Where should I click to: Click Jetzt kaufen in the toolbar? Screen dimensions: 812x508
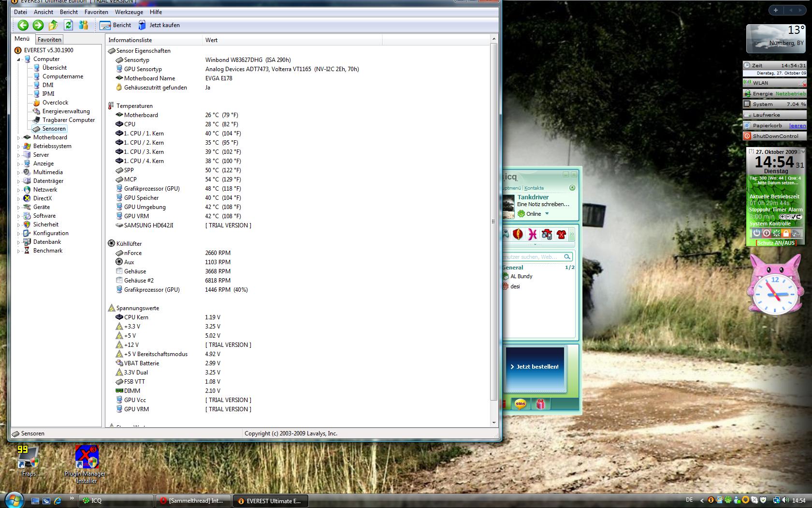click(x=159, y=25)
